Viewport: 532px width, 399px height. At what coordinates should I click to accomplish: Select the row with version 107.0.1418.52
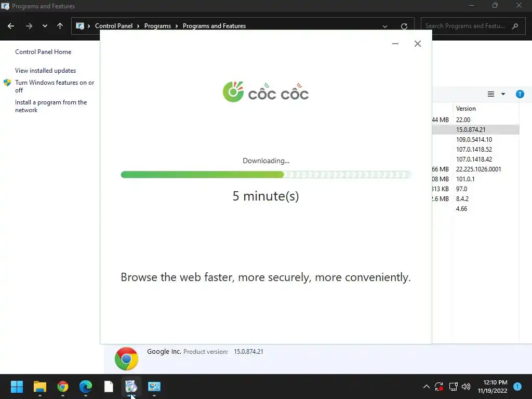coord(475,149)
